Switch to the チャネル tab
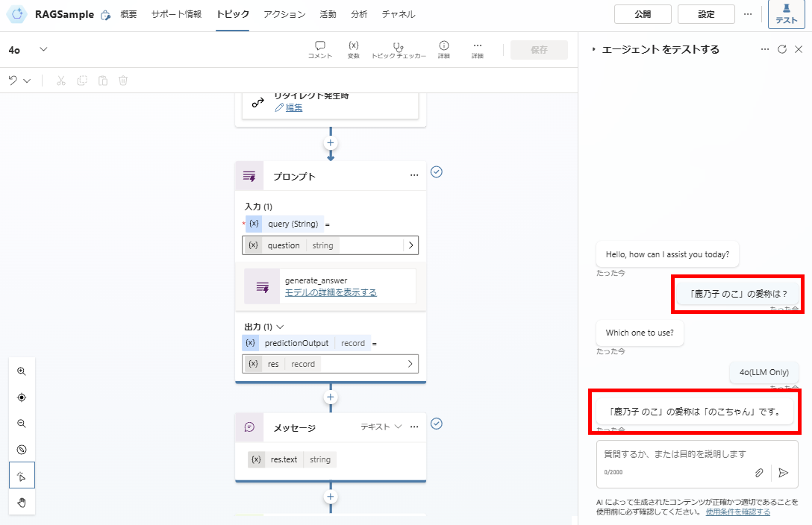 pyautogui.click(x=398, y=13)
